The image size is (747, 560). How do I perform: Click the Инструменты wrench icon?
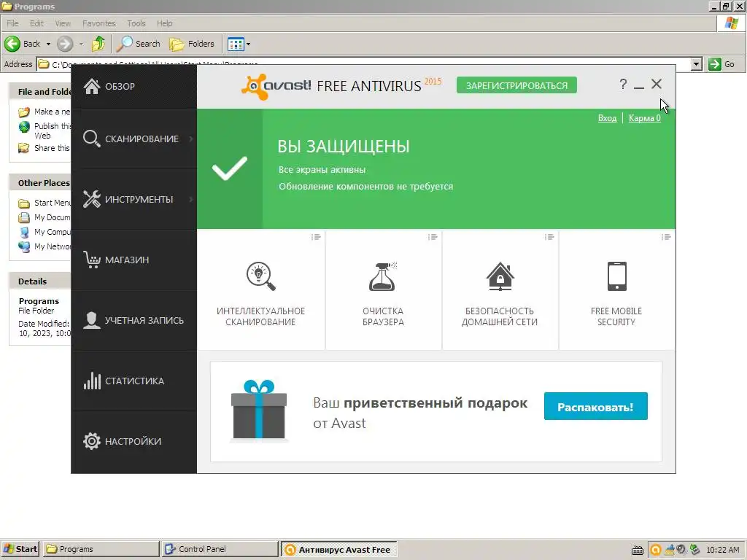(x=91, y=199)
